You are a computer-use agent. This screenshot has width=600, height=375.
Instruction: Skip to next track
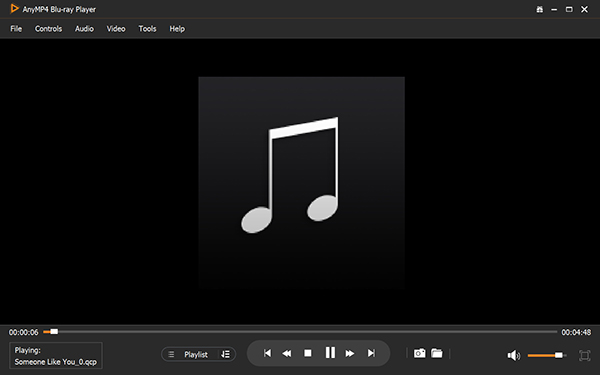pyautogui.click(x=371, y=353)
